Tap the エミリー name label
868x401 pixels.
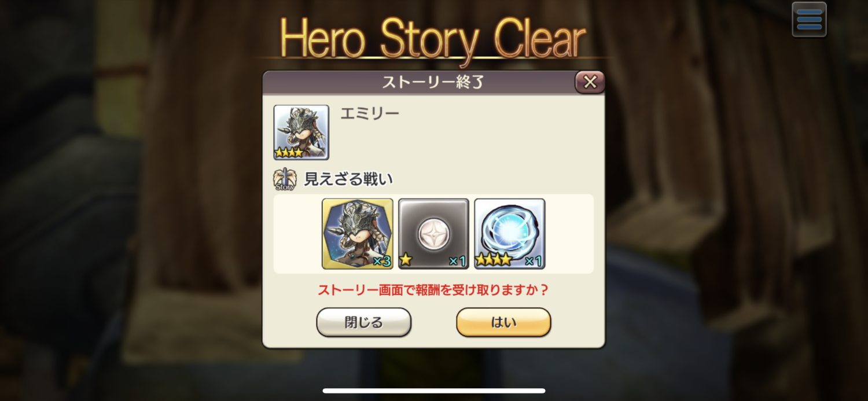click(369, 113)
